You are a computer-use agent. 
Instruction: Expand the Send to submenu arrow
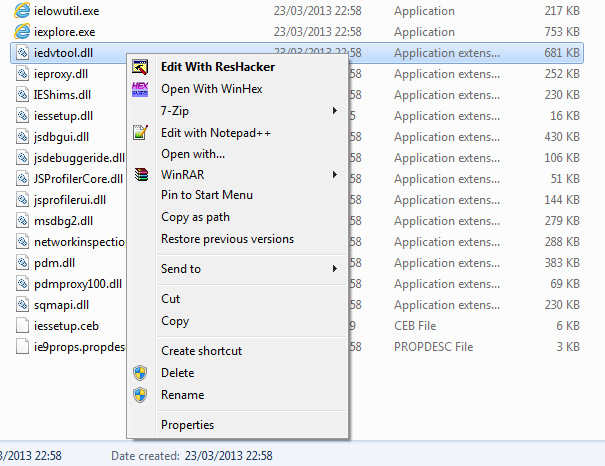(335, 268)
